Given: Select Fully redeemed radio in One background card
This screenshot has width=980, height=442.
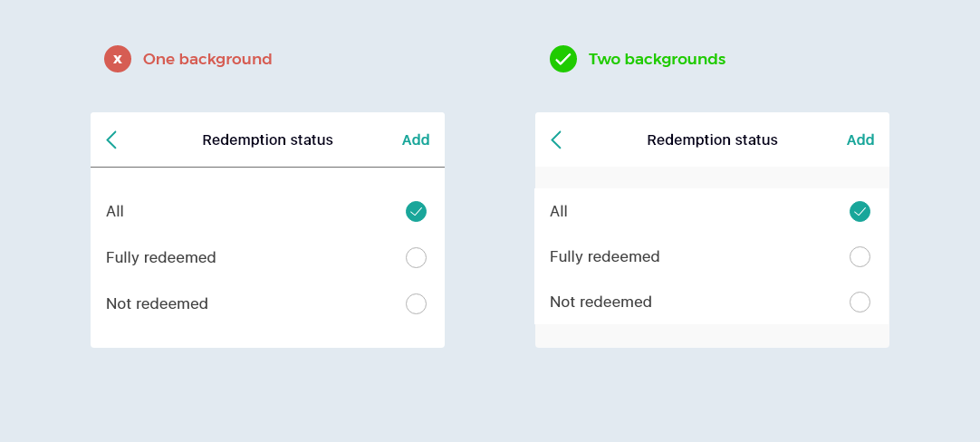Looking at the screenshot, I should click(416, 257).
